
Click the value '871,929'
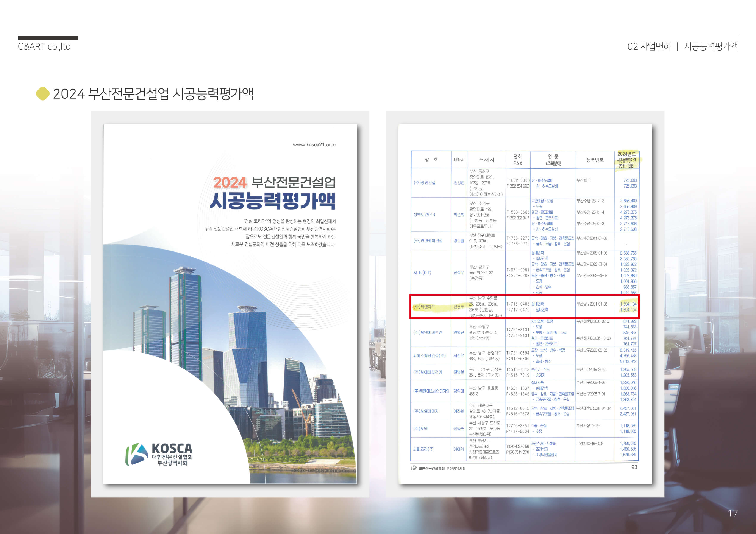[630, 321]
